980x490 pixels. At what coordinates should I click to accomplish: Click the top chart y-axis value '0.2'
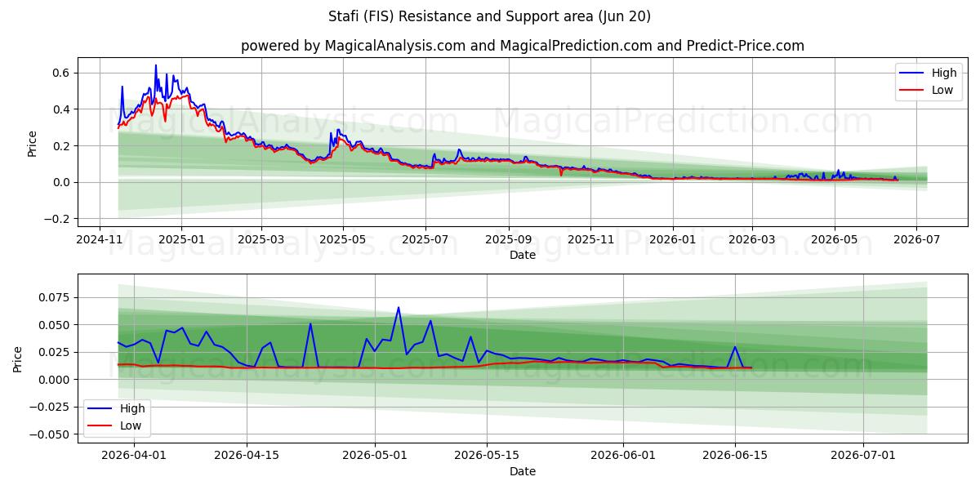[62, 145]
